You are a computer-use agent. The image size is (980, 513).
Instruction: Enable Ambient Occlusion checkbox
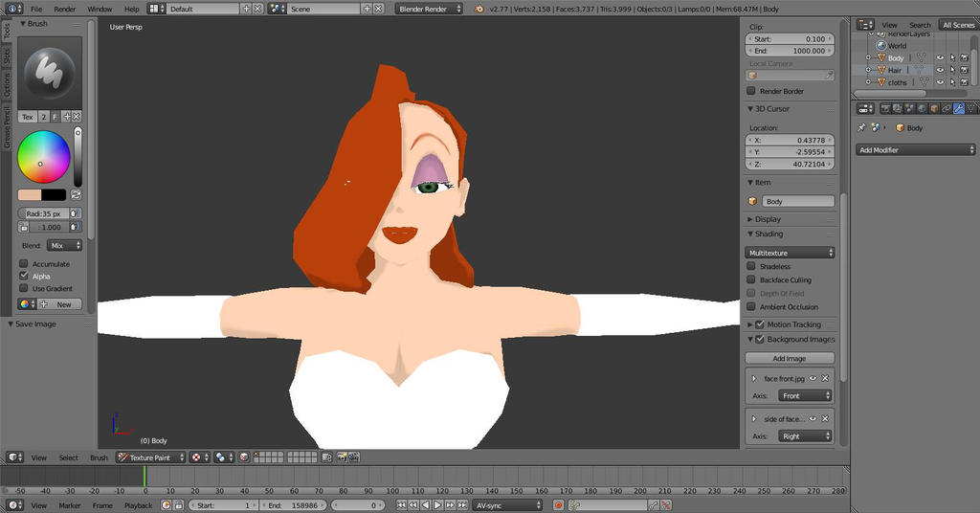click(751, 307)
